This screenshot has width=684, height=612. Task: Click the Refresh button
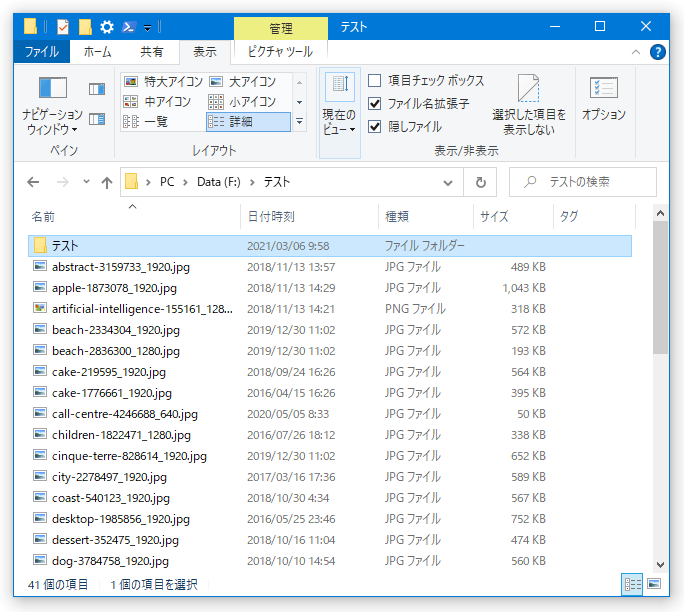pyautogui.click(x=480, y=182)
